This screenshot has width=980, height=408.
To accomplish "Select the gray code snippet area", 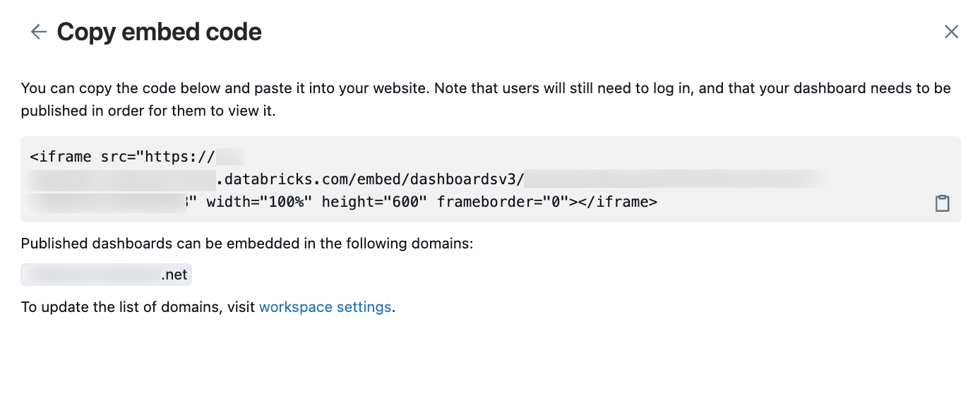I will pyautogui.click(x=487, y=179).
